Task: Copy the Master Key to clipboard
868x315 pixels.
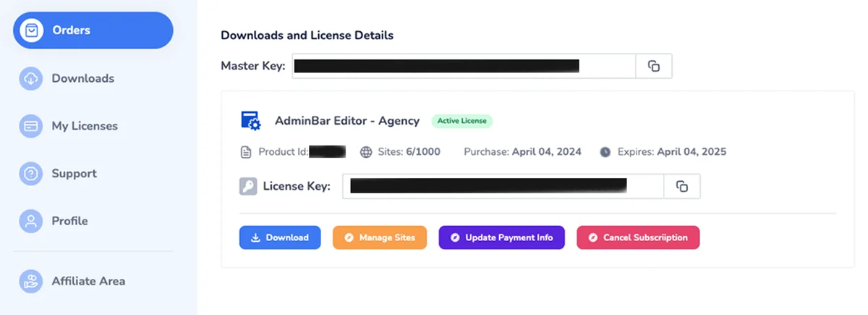Action: (x=654, y=66)
